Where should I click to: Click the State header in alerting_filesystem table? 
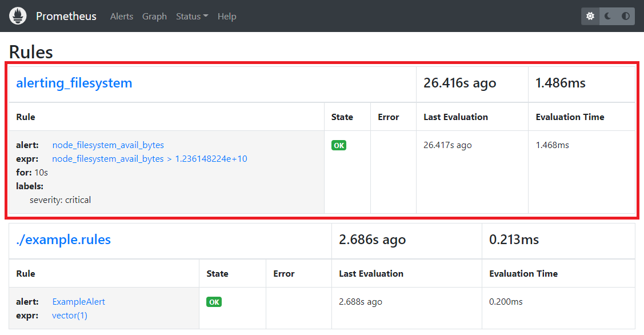pos(342,117)
